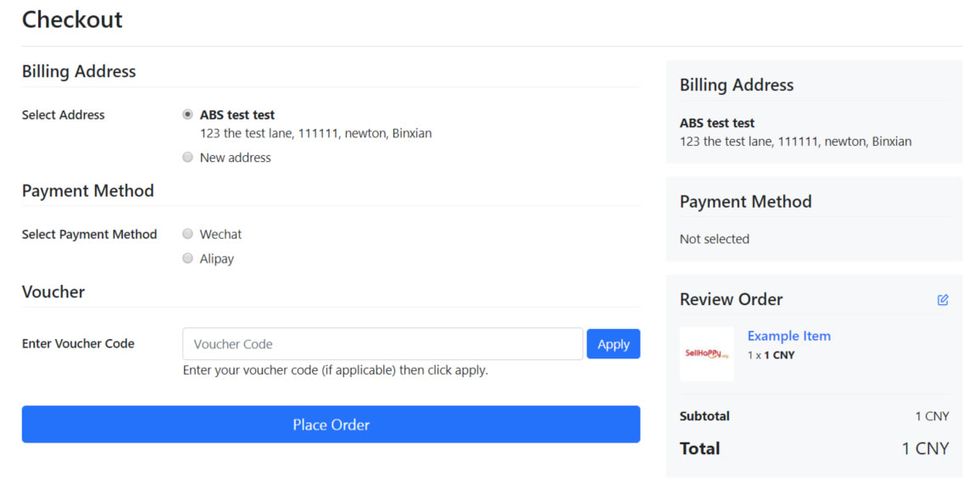Click the Select Address field label

coord(64,115)
